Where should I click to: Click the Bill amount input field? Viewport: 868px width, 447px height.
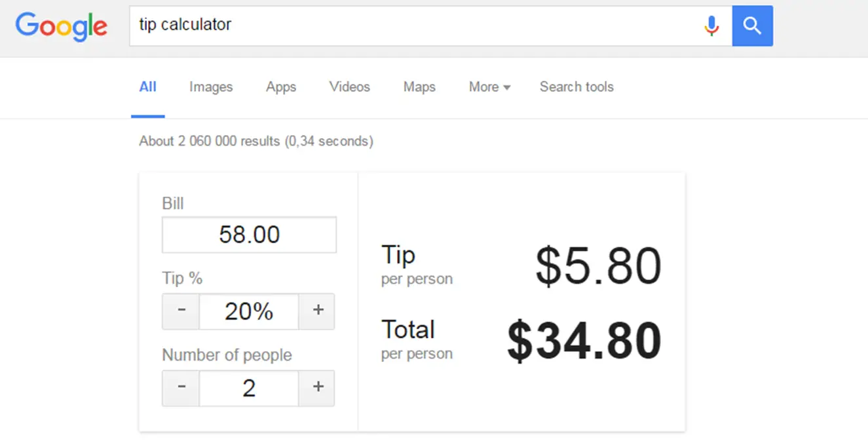249,235
